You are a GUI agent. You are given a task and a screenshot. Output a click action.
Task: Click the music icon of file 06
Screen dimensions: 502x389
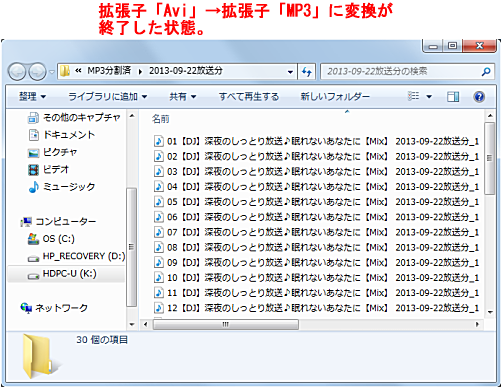pos(159,217)
